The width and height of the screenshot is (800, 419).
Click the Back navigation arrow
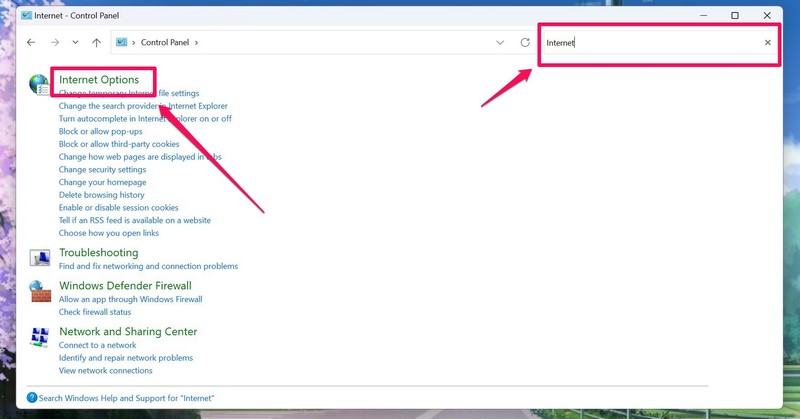click(31, 43)
